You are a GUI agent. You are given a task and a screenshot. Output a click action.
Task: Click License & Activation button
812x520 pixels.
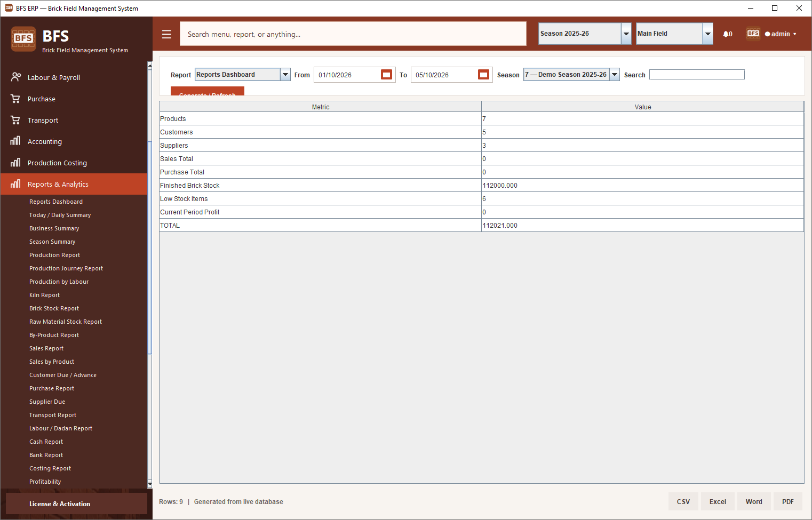pos(76,503)
